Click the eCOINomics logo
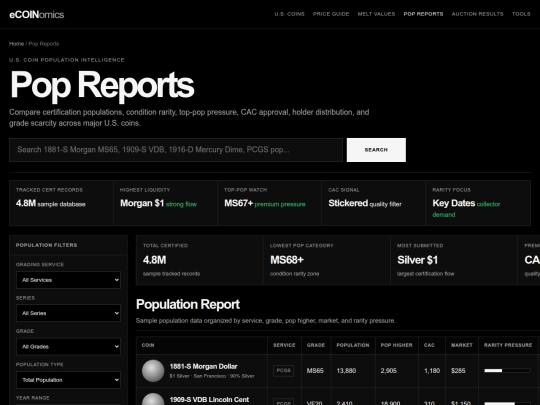This screenshot has width=540, height=405. 37,14
